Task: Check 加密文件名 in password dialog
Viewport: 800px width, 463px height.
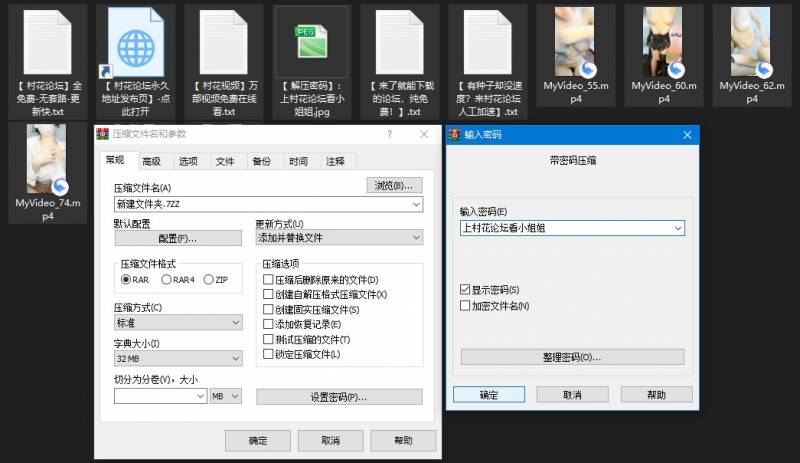Action: click(x=465, y=306)
